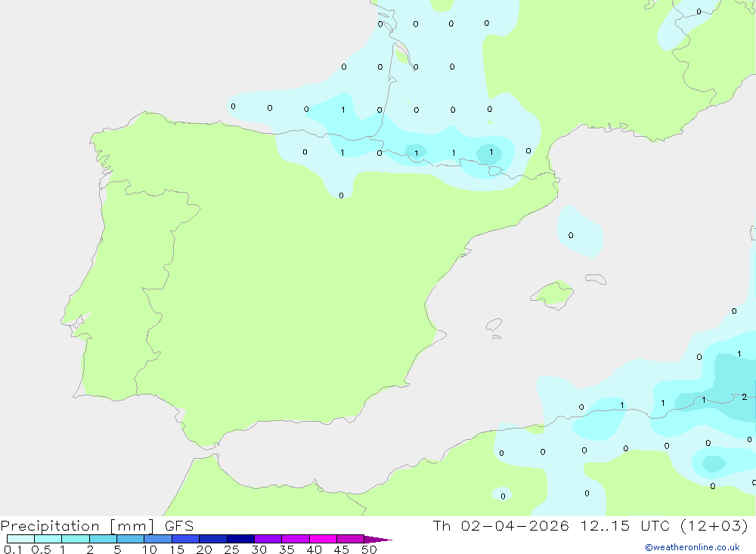Click the 45–50 mm dark magenta legend swatch
Image resolution: width=756 pixels, height=554 pixels.
pos(351,539)
